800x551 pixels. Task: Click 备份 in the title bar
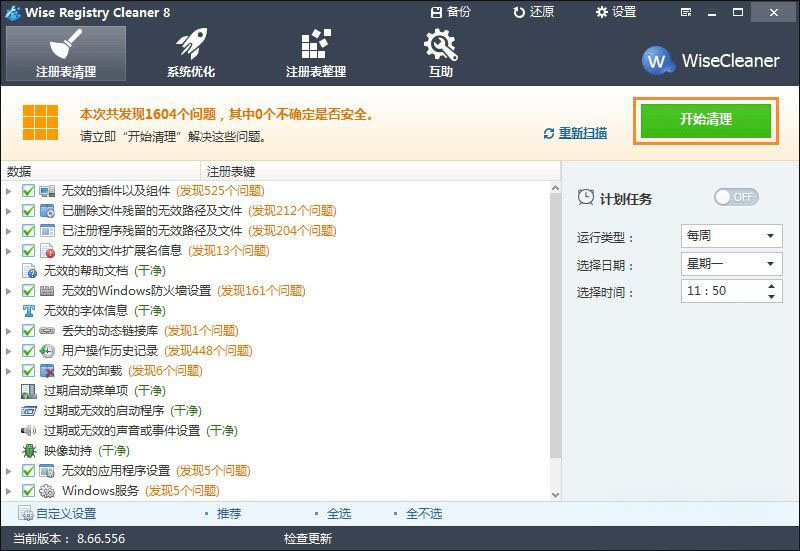[451, 12]
